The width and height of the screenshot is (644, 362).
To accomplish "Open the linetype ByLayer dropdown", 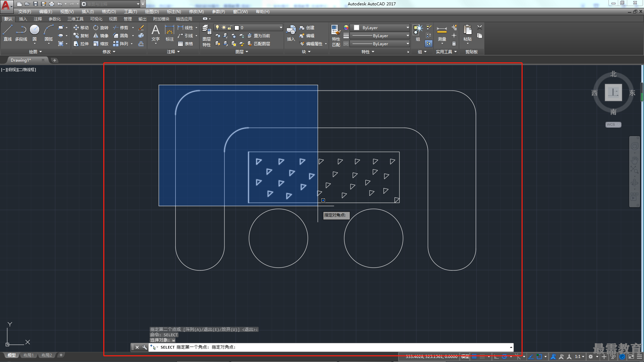I will 380,44.
